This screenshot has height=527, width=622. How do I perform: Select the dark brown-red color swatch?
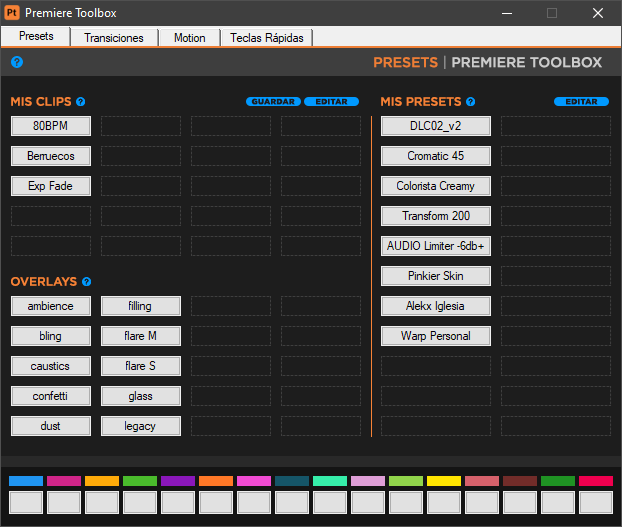[520, 481]
